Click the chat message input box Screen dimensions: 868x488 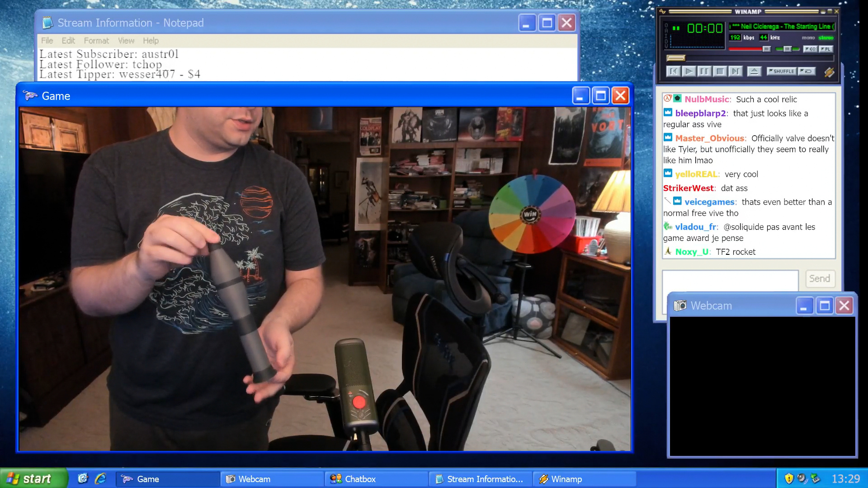(x=730, y=280)
